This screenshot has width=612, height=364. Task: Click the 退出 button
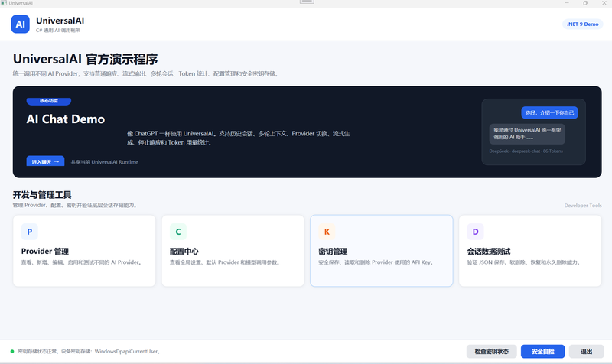coord(586,352)
